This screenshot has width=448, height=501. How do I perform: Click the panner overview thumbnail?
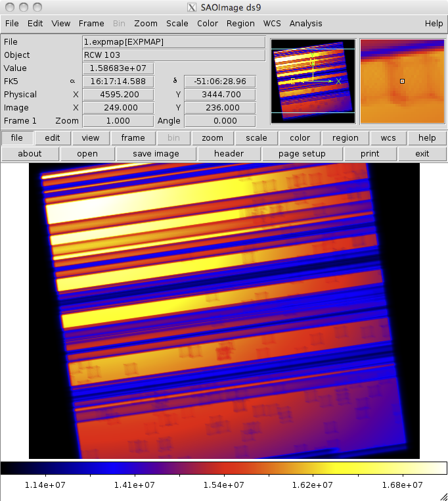pos(313,81)
